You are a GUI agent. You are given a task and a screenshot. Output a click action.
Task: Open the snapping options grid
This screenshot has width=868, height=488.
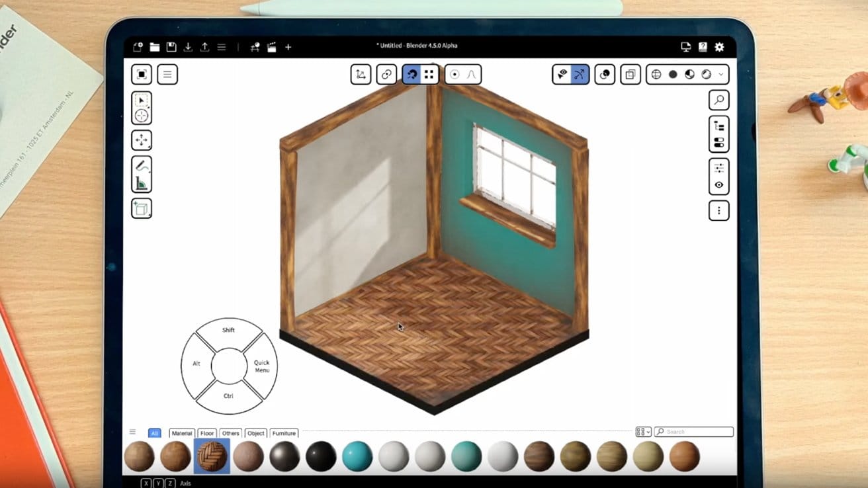(x=429, y=74)
